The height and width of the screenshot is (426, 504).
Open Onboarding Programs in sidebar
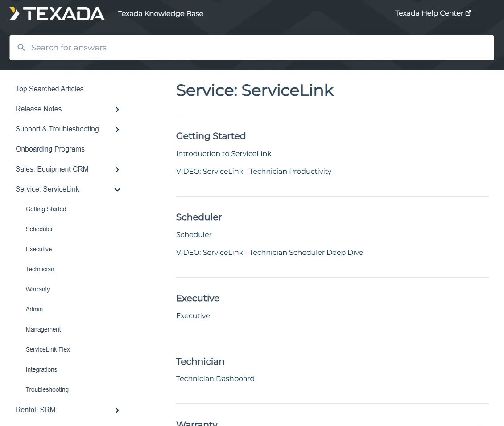pos(50,149)
